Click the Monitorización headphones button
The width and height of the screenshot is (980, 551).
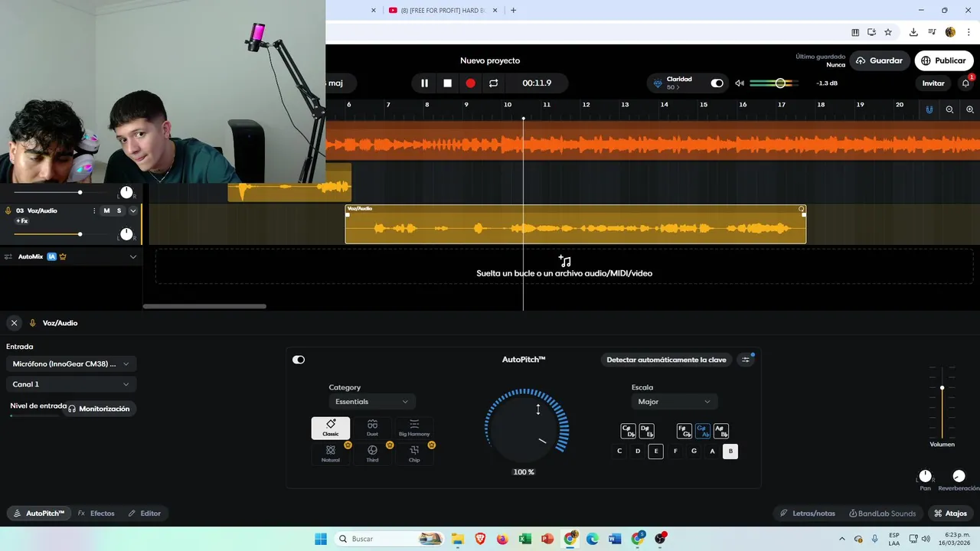coord(99,409)
